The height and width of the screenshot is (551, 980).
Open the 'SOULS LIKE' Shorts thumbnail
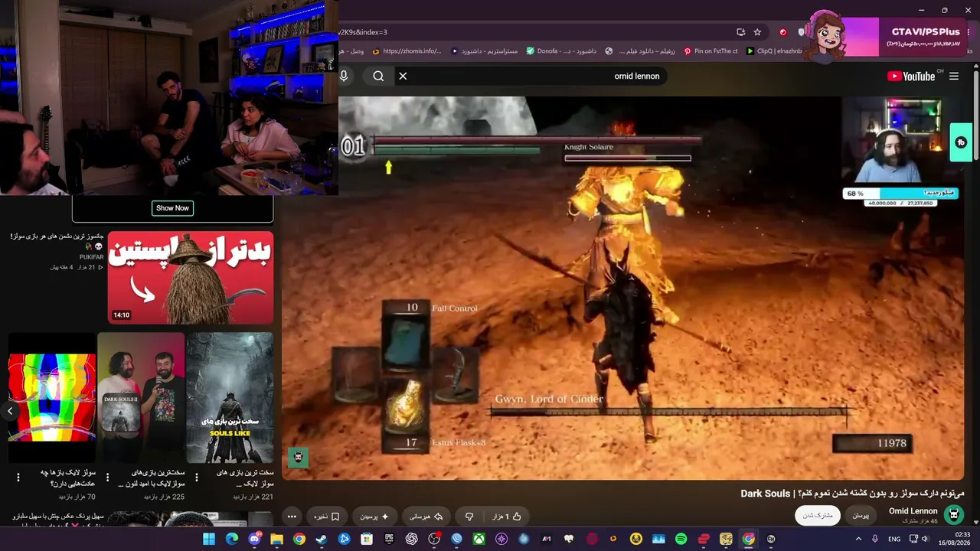point(230,398)
